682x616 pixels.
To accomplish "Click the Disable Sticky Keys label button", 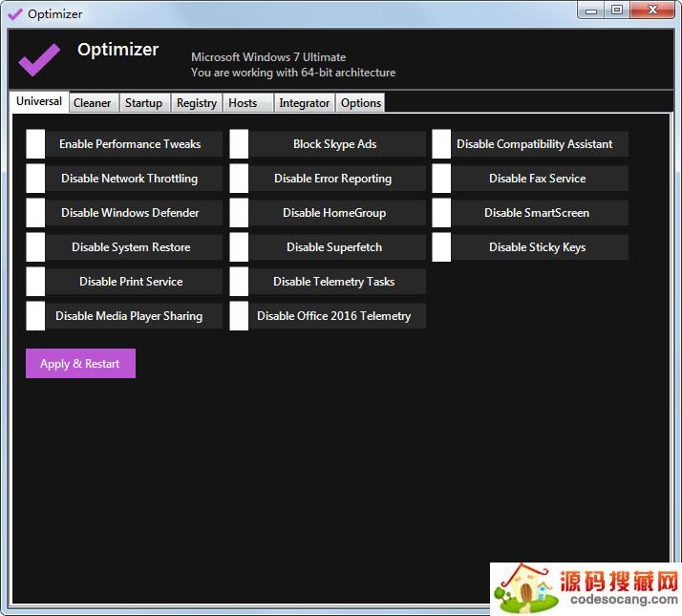I will [x=540, y=247].
